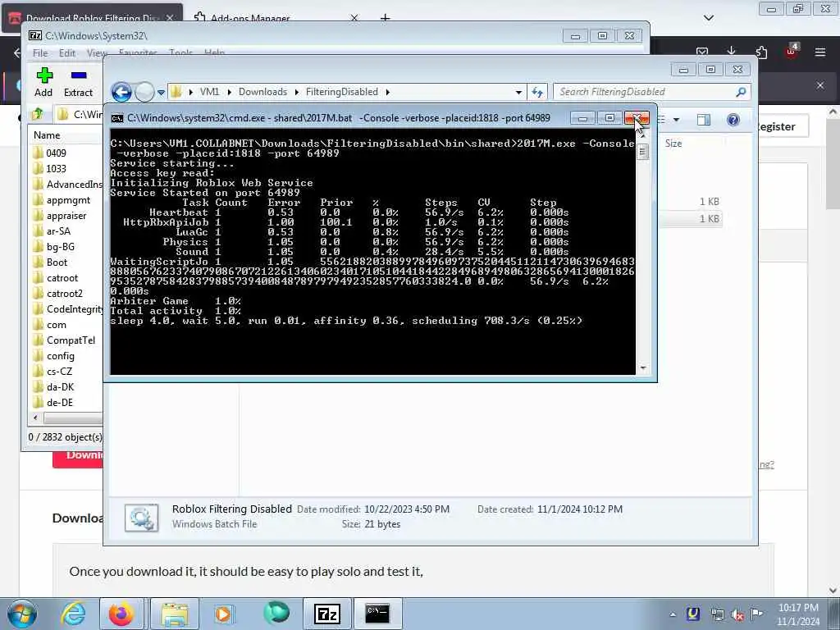
Task: Click FilteringDisabled in the Explorer breadcrumb
Action: [x=342, y=92]
